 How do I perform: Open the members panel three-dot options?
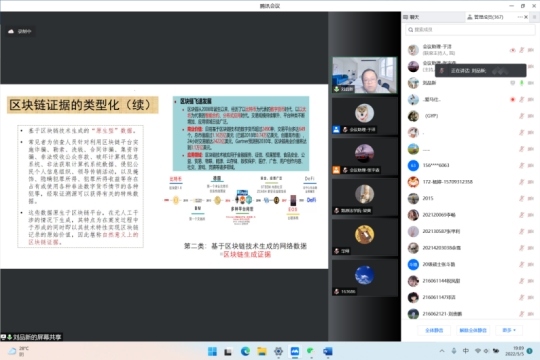click(520, 17)
